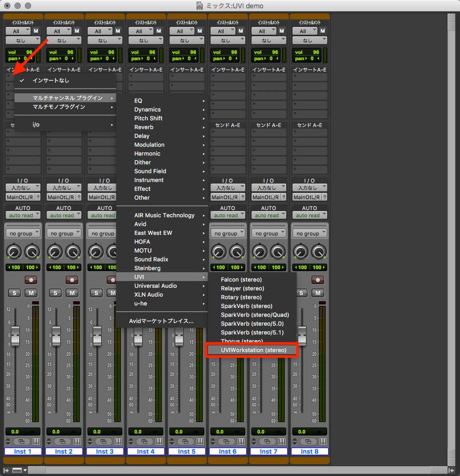
Task: Click the output pin icon beside Inst 6 MainOtL/R
Action: point(243,197)
